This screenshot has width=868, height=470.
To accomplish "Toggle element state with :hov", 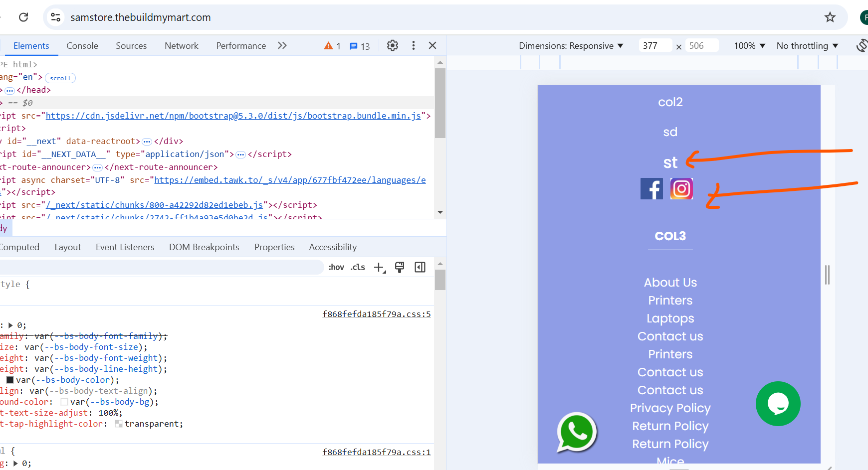I will [x=336, y=267].
